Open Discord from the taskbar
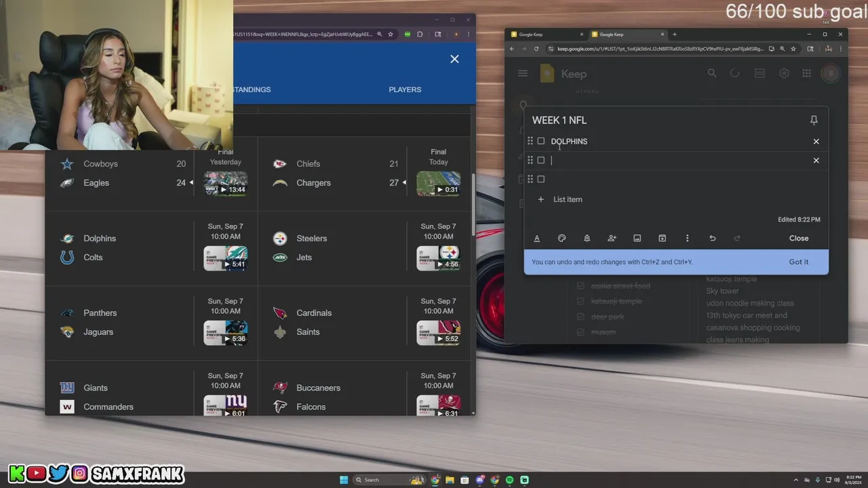Image resolution: width=868 pixels, height=488 pixels. tap(480, 480)
